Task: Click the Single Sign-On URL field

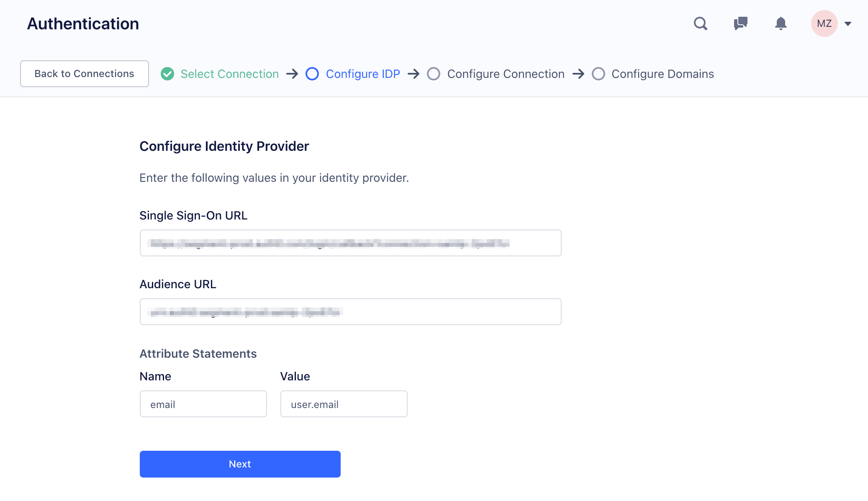Action: click(350, 243)
